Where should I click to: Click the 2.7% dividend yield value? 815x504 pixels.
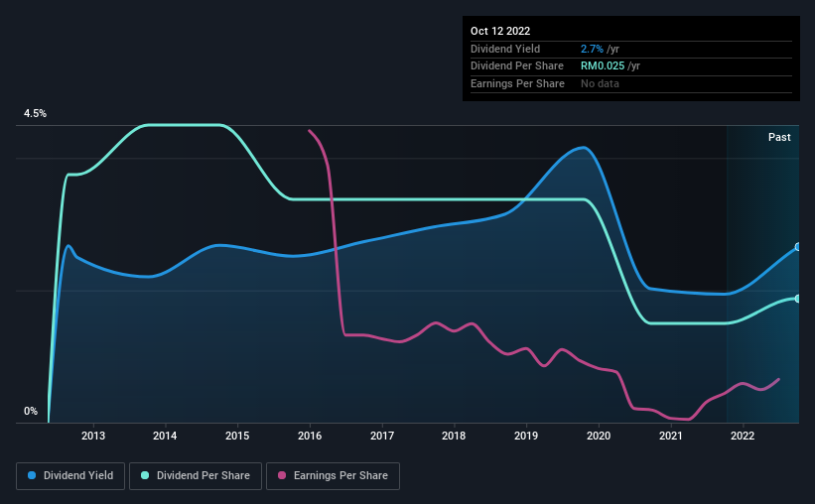click(592, 49)
